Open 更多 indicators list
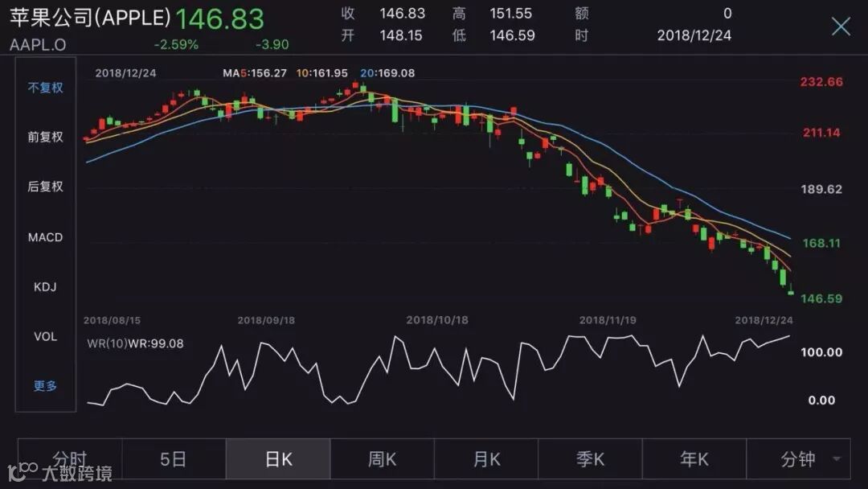Image resolution: width=868 pixels, height=489 pixels. coord(45,386)
